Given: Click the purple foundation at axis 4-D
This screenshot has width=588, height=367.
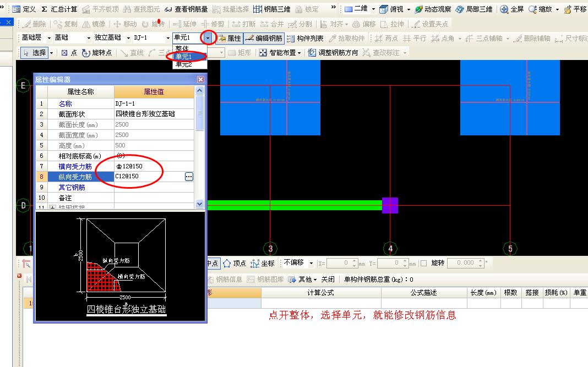Looking at the screenshot, I should click(x=390, y=205).
